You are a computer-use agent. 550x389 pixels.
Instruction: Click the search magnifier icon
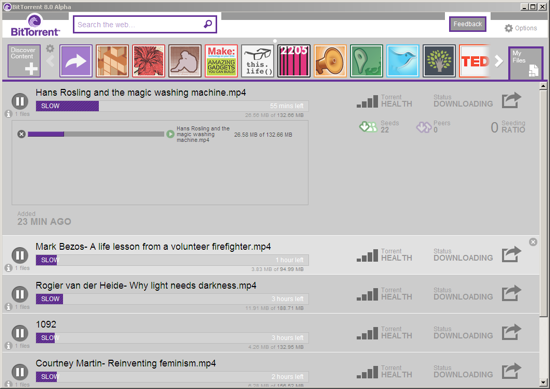point(208,24)
